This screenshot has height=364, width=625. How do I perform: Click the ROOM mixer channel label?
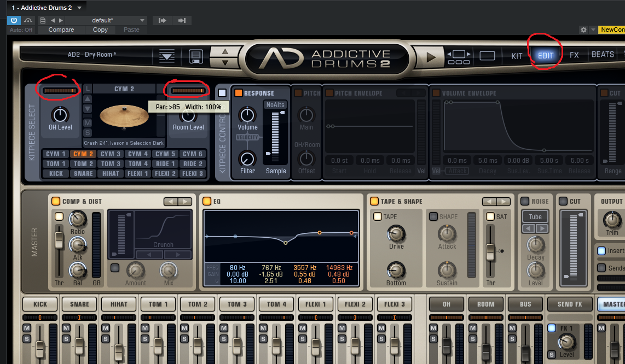[x=485, y=304]
